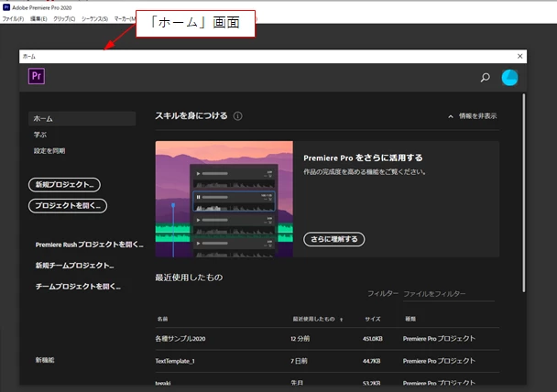Click the 種類 column header
This screenshot has width=557, height=392.
click(x=410, y=319)
